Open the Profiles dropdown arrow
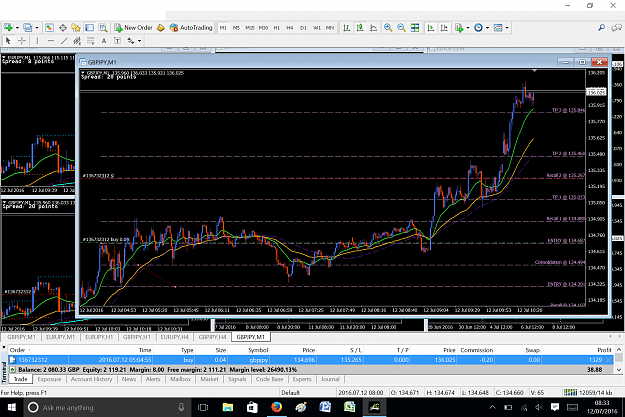The image size is (625, 417). (x=37, y=28)
